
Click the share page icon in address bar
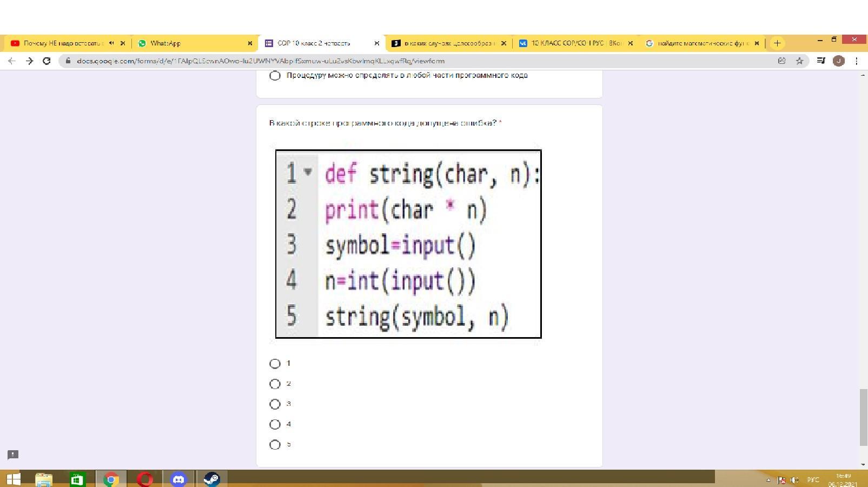click(781, 61)
